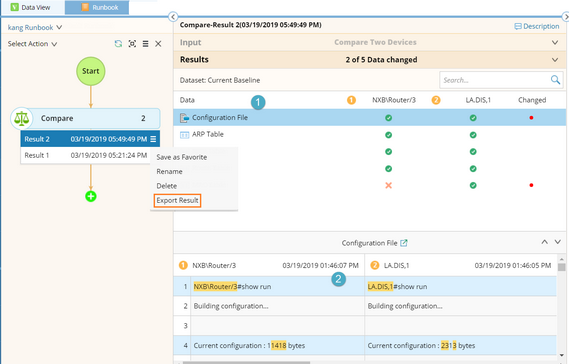The height and width of the screenshot is (364, 569).
Task: Close the runbook pane with X icon
Action: (158, 44)
